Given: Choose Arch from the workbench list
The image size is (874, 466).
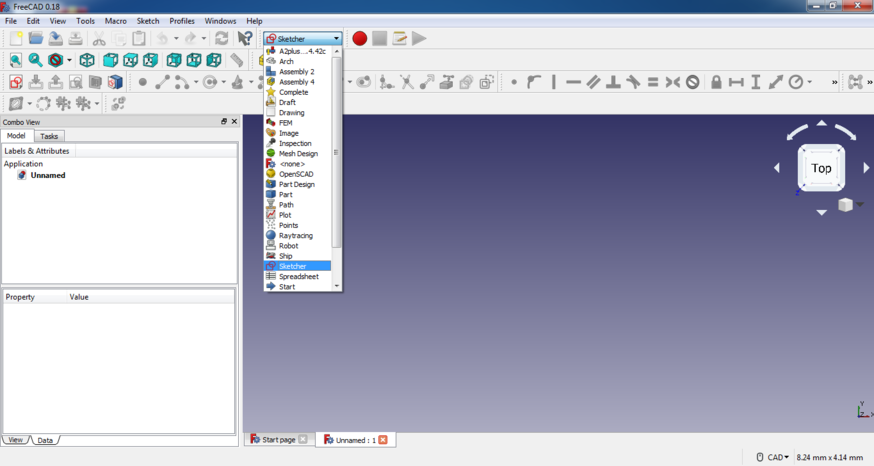Looking at the screenshot, I should click(297, 61).
